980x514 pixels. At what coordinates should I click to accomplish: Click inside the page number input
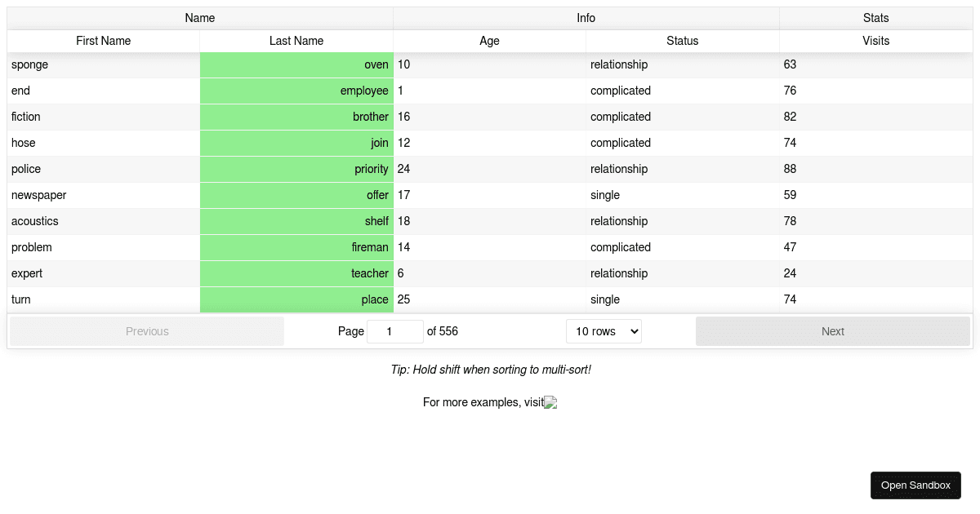[395, 330]
